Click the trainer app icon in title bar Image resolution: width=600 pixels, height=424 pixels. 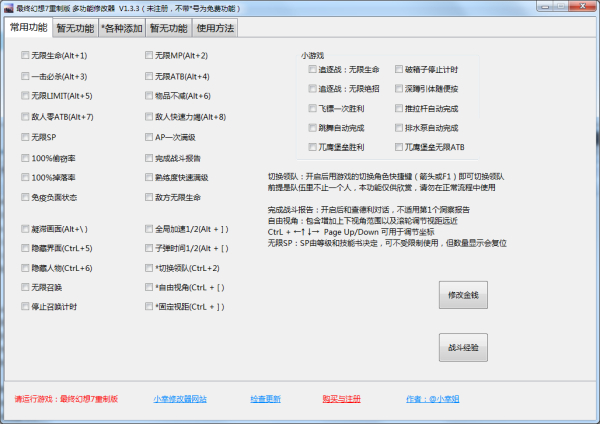9,8
